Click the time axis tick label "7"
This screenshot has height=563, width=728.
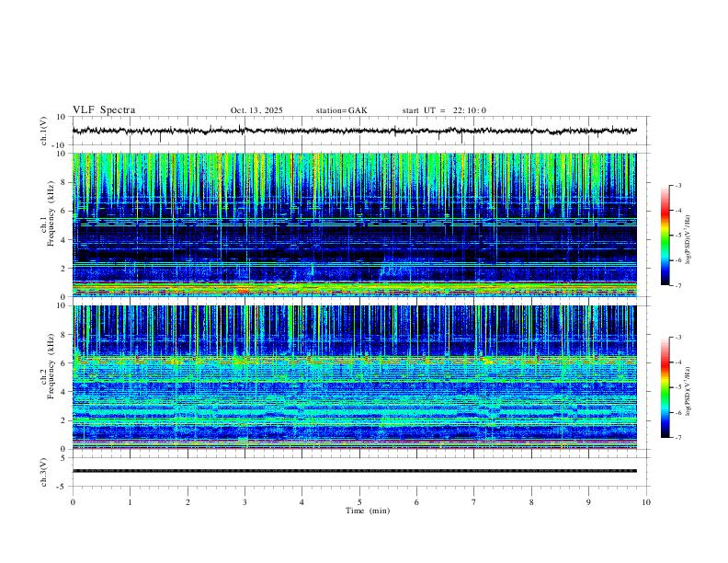click(x=474, y=502)
